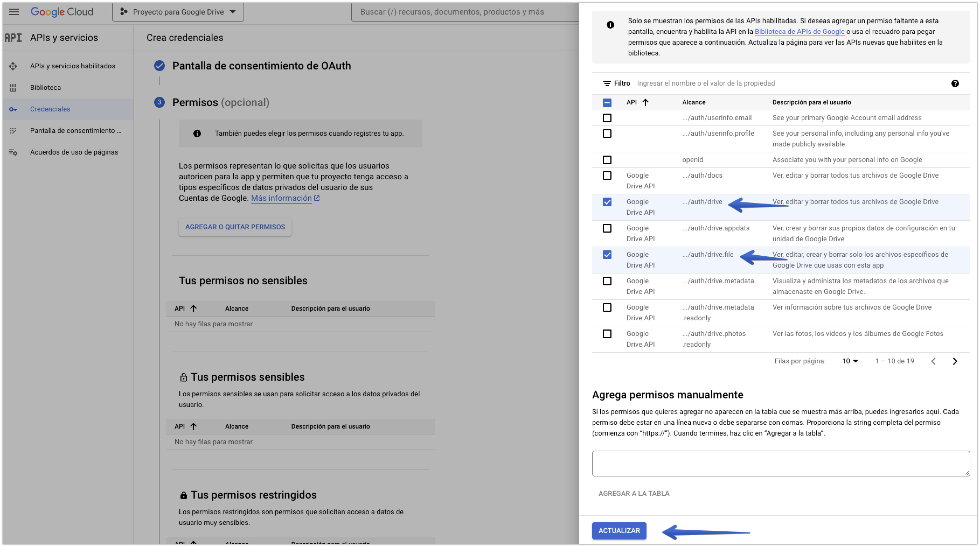980x547 pixels.
Task: Click the info icon in permisos notice
Action: click(197, 134)
